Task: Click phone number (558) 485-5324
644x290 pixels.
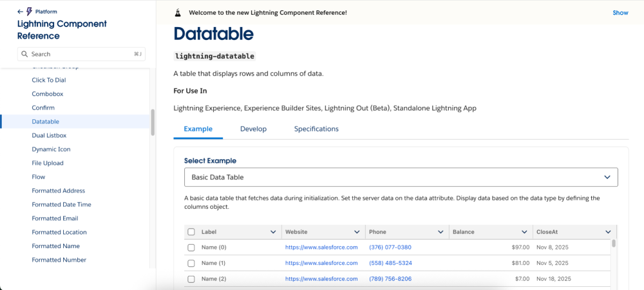Action: click(390, 263)
